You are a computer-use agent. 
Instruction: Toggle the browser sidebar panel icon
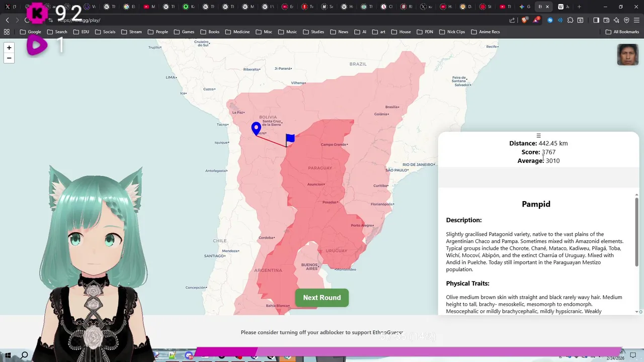click(x=596, y=20)
